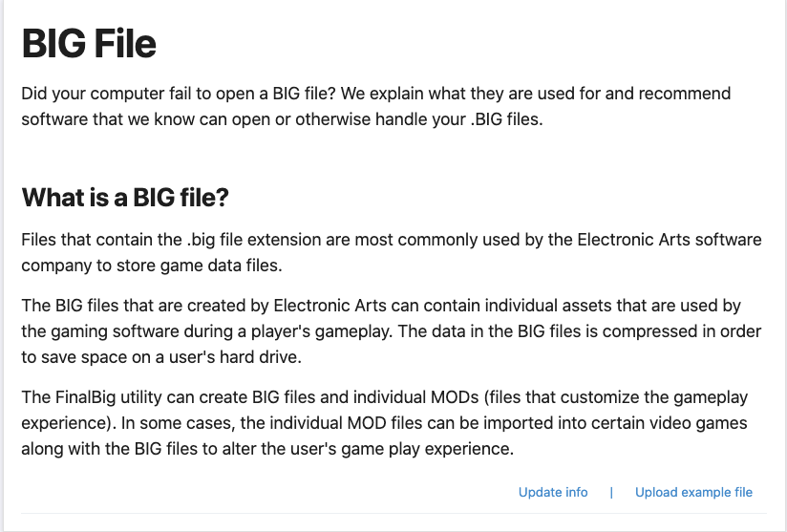Click the Update info link
This screenshot has width=787, height=532.
(553, 492)
